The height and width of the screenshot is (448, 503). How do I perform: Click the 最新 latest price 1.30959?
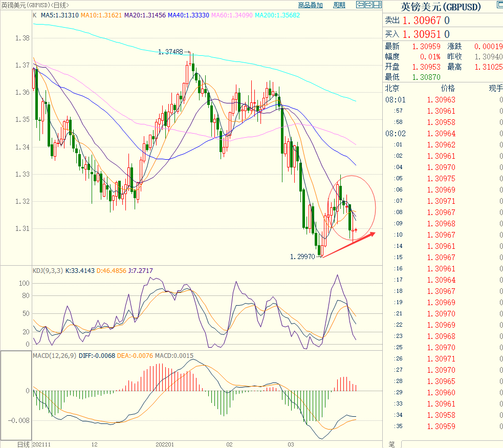tap(426, 47)
